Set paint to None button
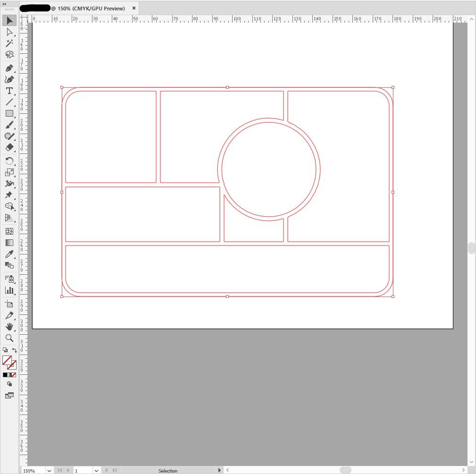Viewport: 476px width, 474px height. 14,375
